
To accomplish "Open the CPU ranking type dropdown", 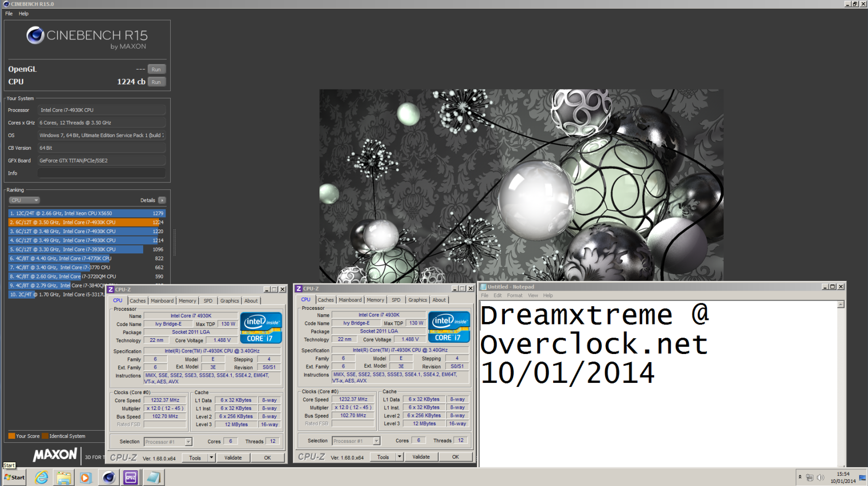I will pyautogui.click(x=24, y=200).
